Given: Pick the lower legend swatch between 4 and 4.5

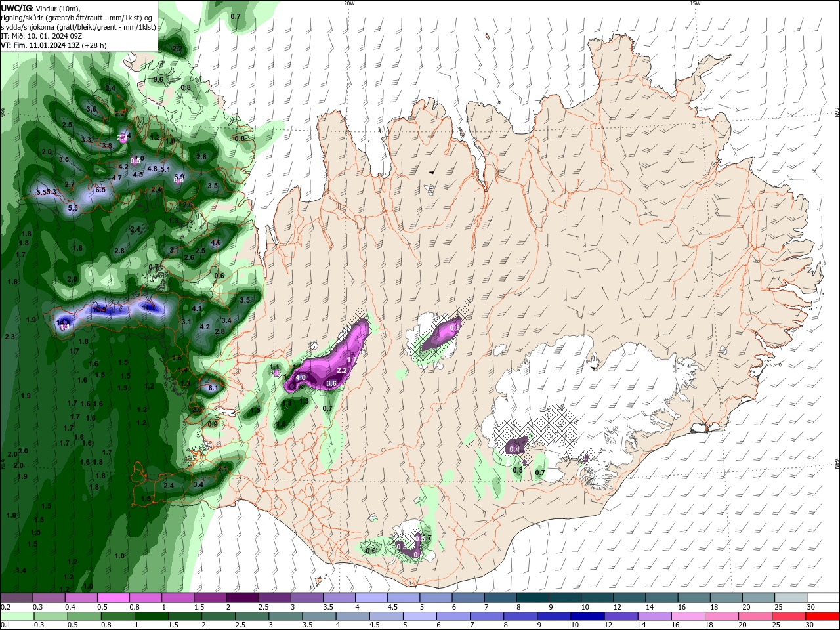Looking at the screenshot, I should (x=351, y=616).
